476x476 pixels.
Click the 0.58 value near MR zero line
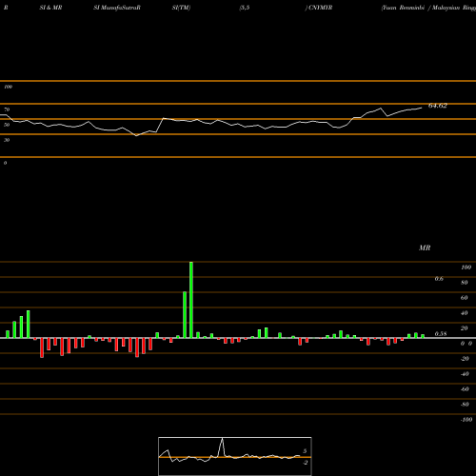click(x=441, y=334)
